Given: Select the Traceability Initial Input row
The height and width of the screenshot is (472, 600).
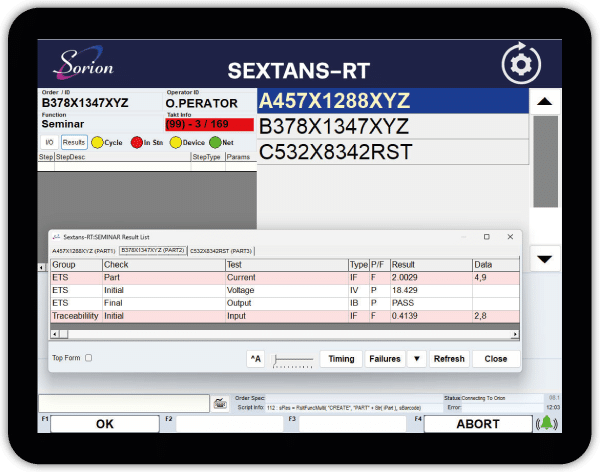Looking at the screenshot, I should [285, 316].
